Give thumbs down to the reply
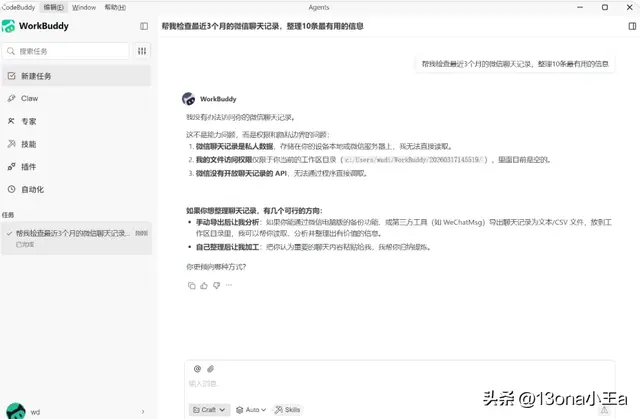The height and width of the screenshot is (419, 640). (217, 286)
